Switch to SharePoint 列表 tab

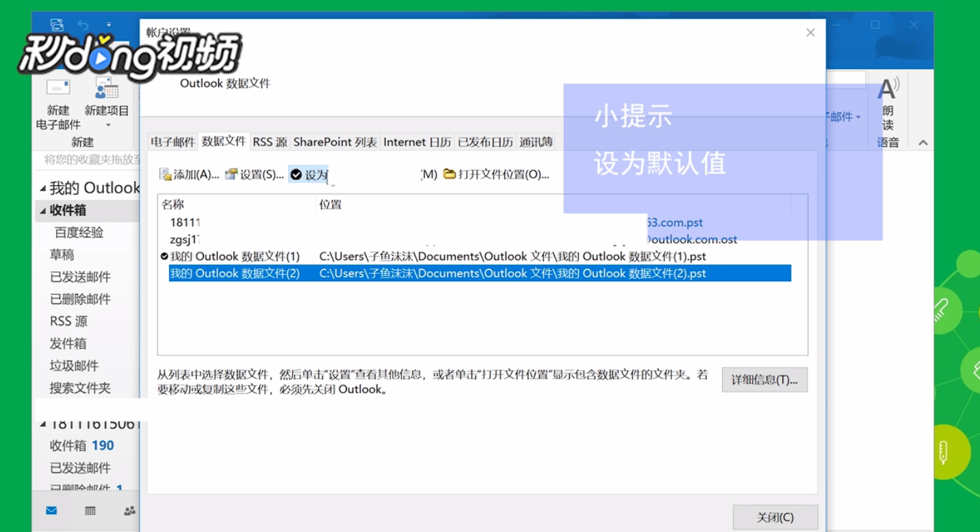[335, 142]
